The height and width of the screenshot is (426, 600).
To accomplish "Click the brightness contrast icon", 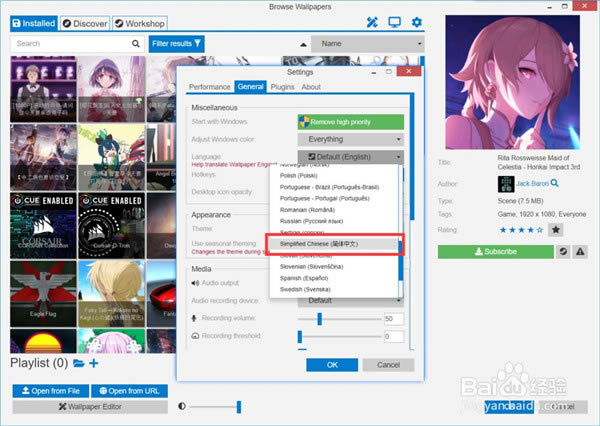I will (182, 406).
